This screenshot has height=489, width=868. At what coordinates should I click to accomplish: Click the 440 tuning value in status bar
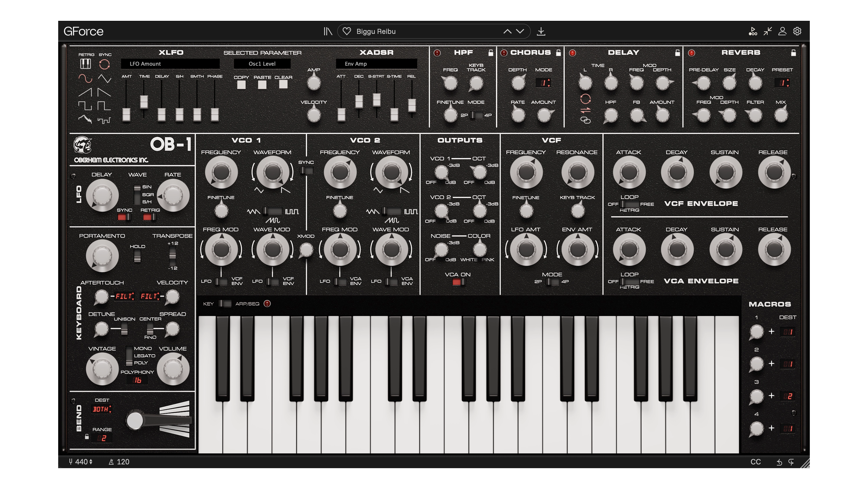tap(81, 462)
